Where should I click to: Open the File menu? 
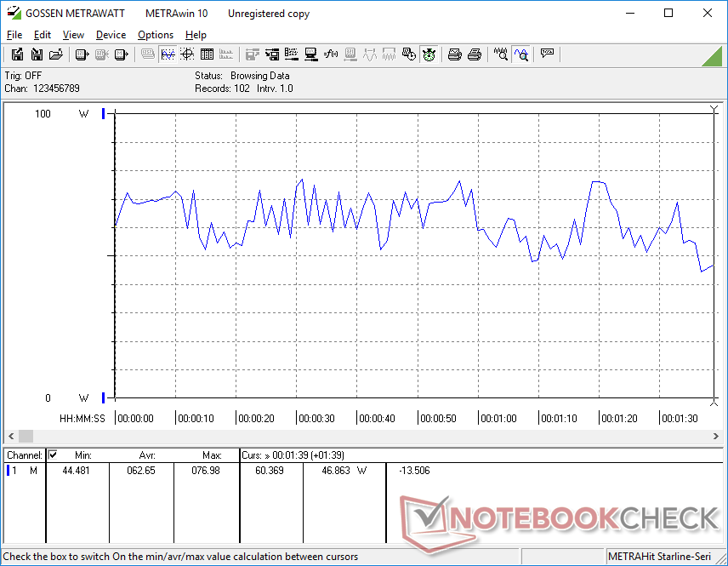pos(14,35)
